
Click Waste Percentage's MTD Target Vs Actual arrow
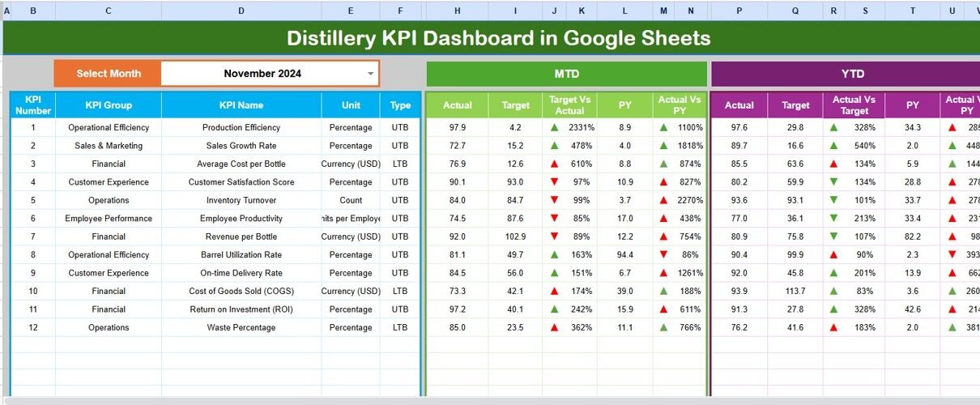point(555,328)
